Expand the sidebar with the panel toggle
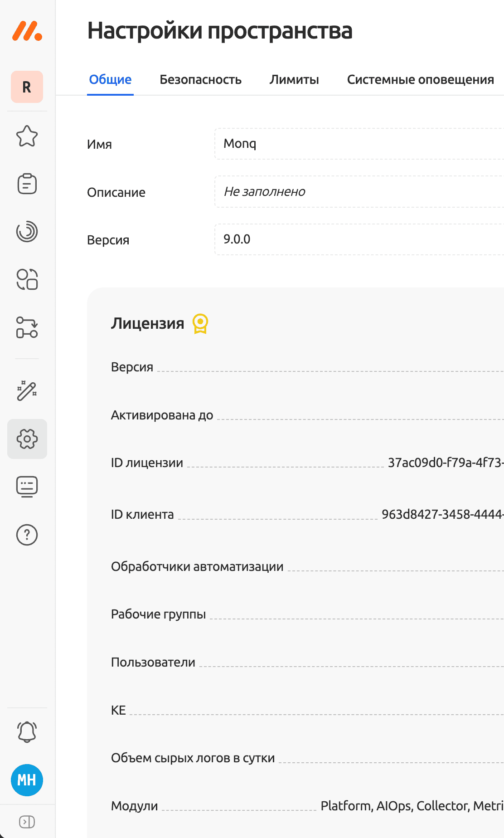This screenshot has width=504, height=838. 27,822
